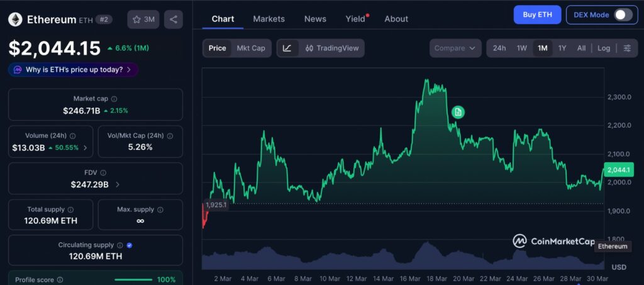Open the Markets tab

[x=269, y=19]
